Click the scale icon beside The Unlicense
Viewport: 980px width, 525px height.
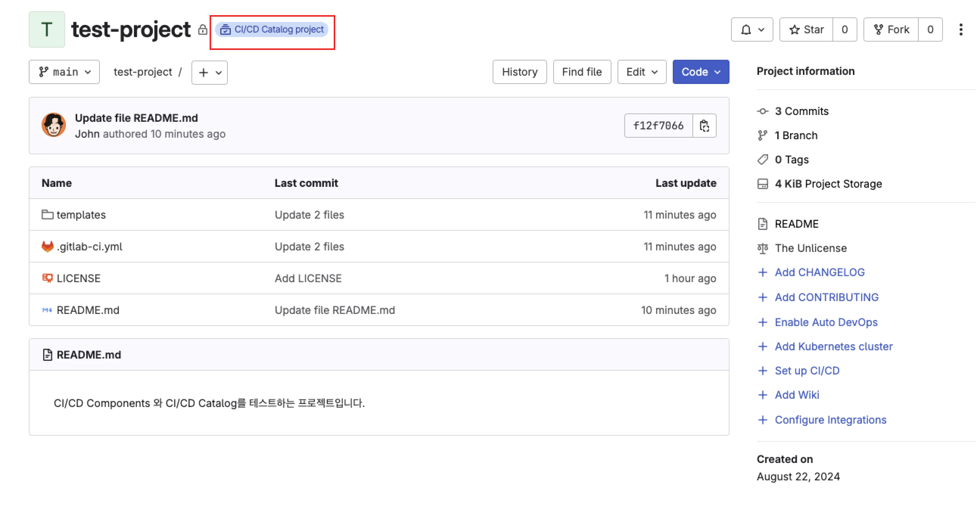tap(762, 248)
